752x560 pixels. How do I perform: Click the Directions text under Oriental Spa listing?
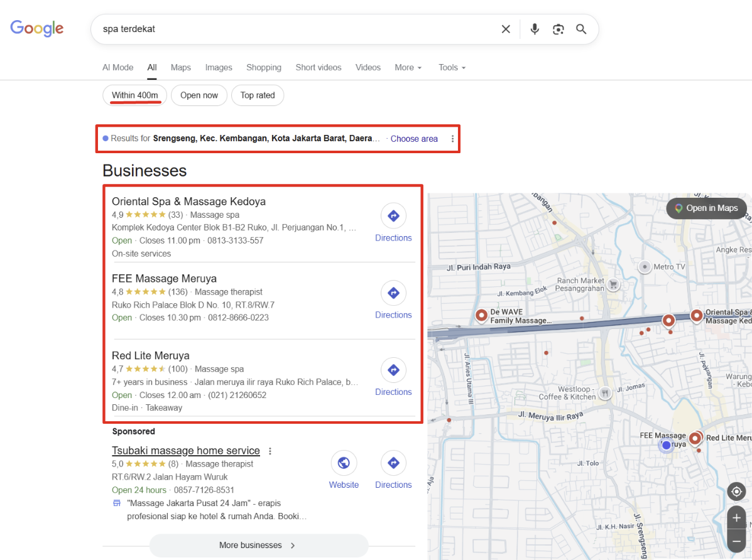tap(393, 238)
